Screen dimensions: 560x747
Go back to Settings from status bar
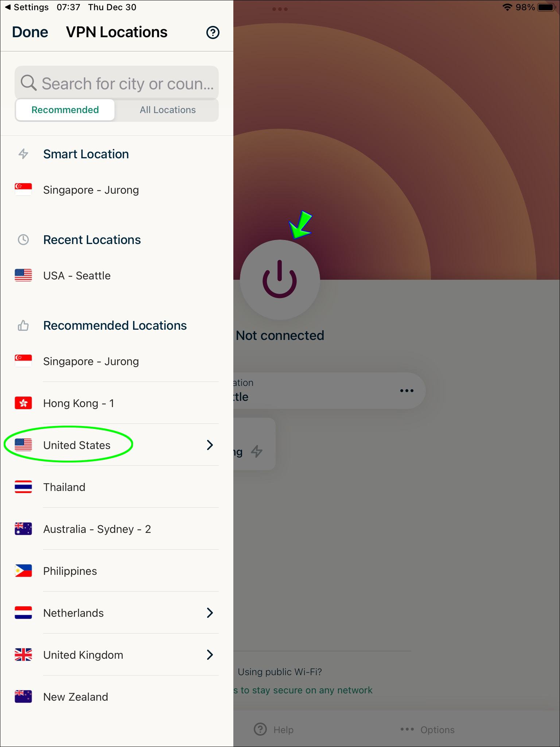pyautogui.click(x=27, y=7)
